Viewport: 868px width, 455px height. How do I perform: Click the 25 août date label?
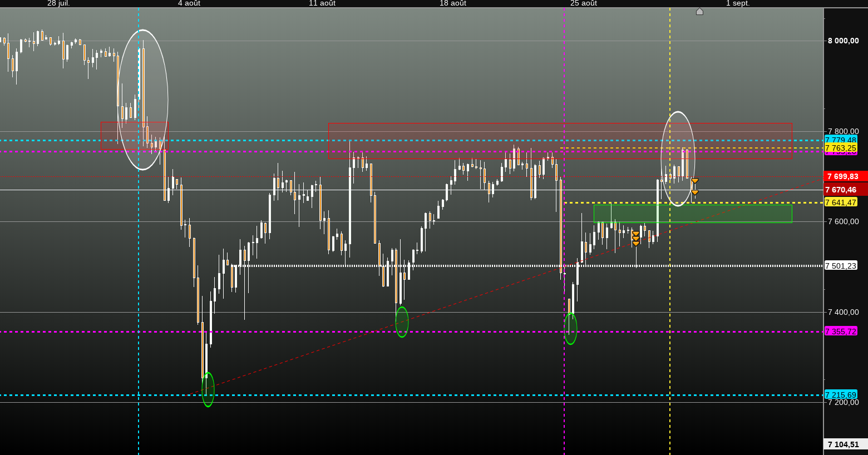pos(584,3)
